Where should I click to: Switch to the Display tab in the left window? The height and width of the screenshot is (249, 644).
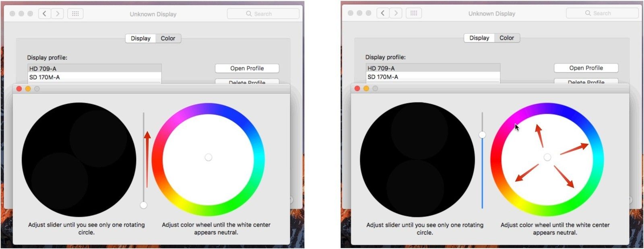[140, 38]
